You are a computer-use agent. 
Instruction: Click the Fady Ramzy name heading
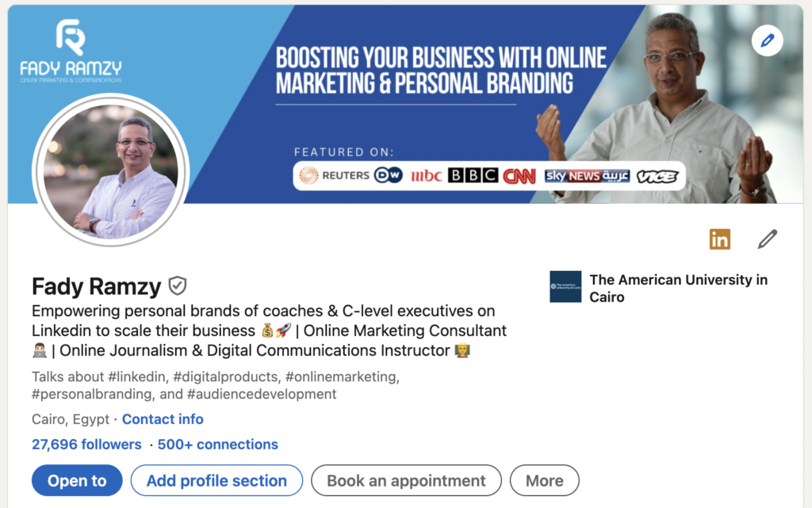[x=96, y=286]
